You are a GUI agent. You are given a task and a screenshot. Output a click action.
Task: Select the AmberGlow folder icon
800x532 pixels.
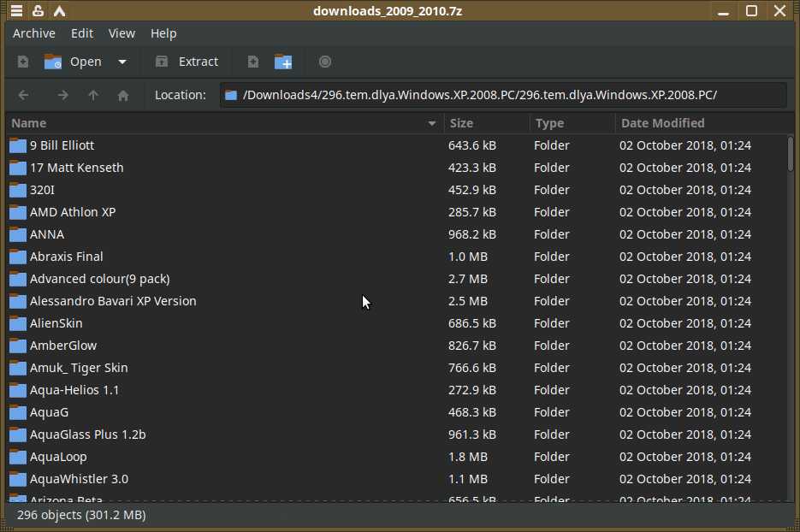18,346
